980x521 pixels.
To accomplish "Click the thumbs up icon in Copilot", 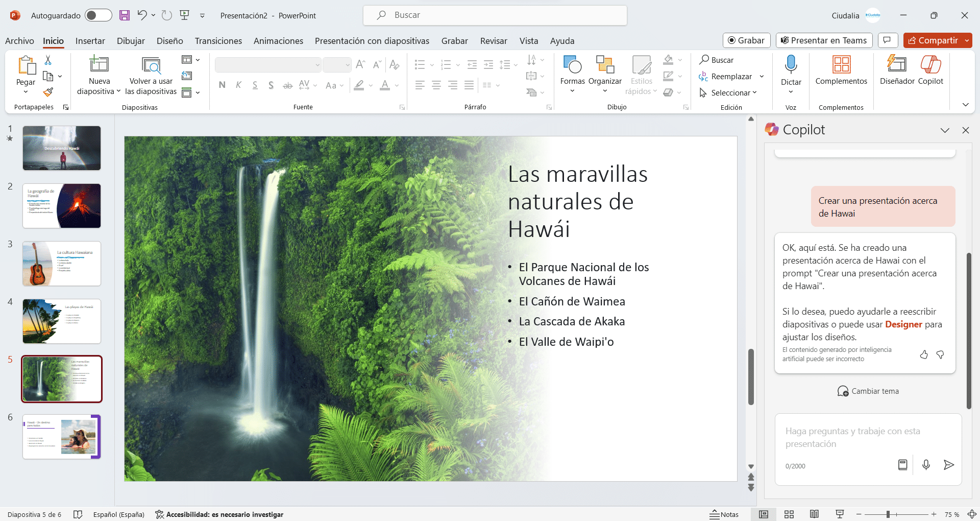I will (x=924, y=354).
